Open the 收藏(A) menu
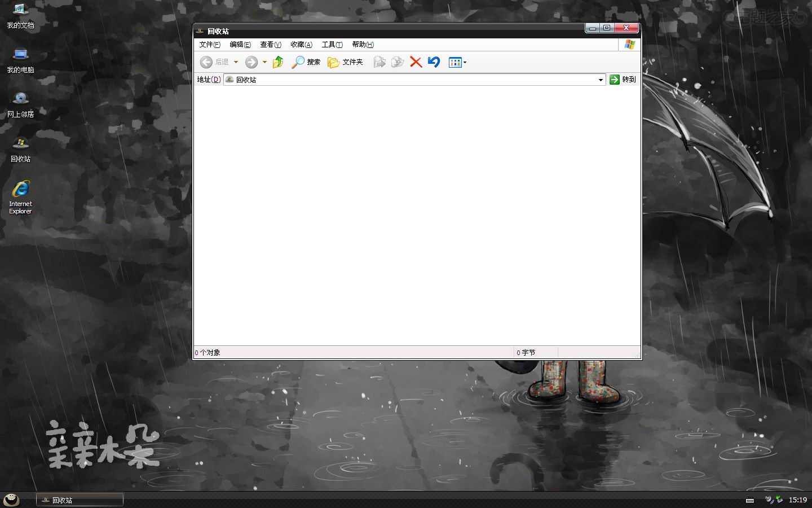This screenshot has width=812, height=508. tap(301, 45)
